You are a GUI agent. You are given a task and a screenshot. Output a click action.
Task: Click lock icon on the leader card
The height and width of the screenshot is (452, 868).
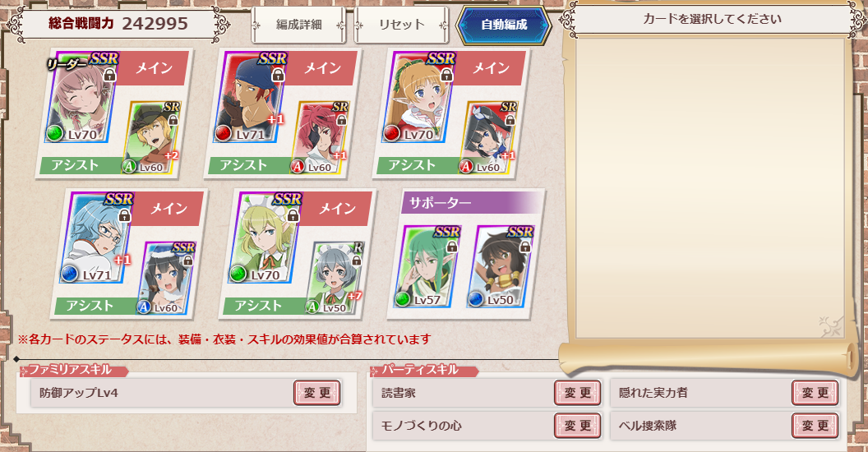coord(109,75)
